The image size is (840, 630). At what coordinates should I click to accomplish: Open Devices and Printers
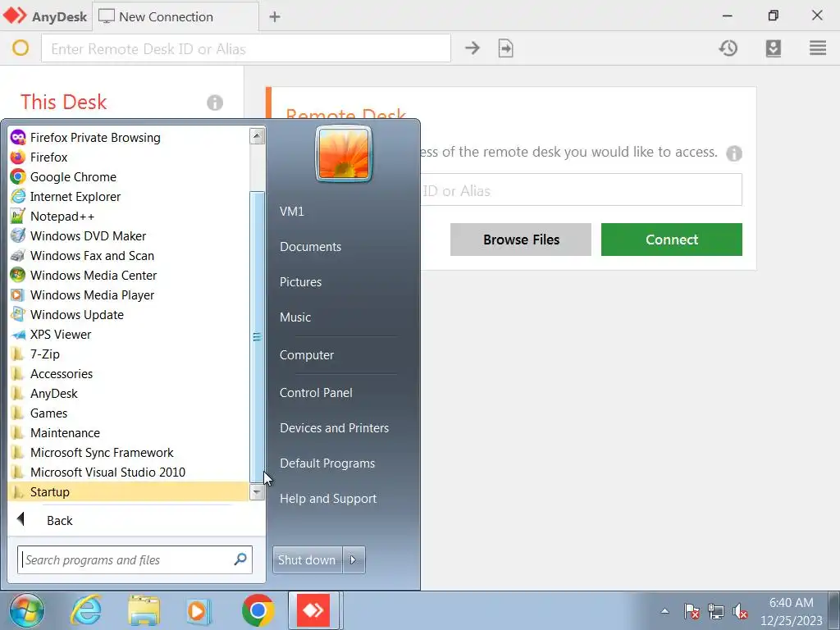(x=335, y=428)
